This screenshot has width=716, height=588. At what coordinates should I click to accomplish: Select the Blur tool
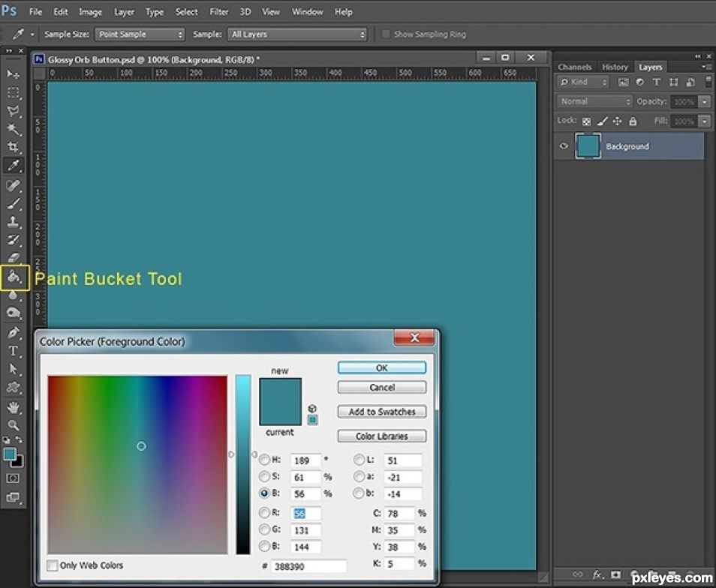14,295
